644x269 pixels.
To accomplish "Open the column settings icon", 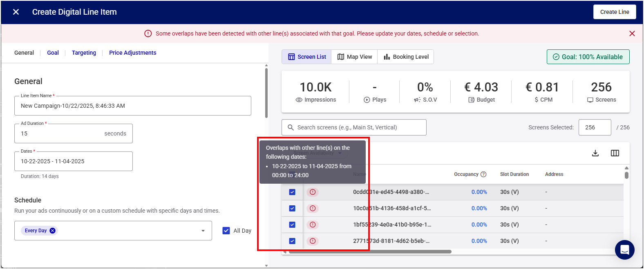I will [x=615, y=153].
